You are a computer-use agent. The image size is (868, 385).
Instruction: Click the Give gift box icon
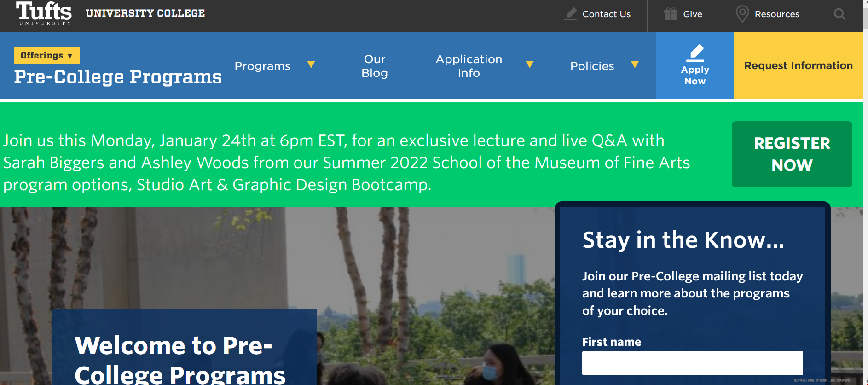(671, 14)
